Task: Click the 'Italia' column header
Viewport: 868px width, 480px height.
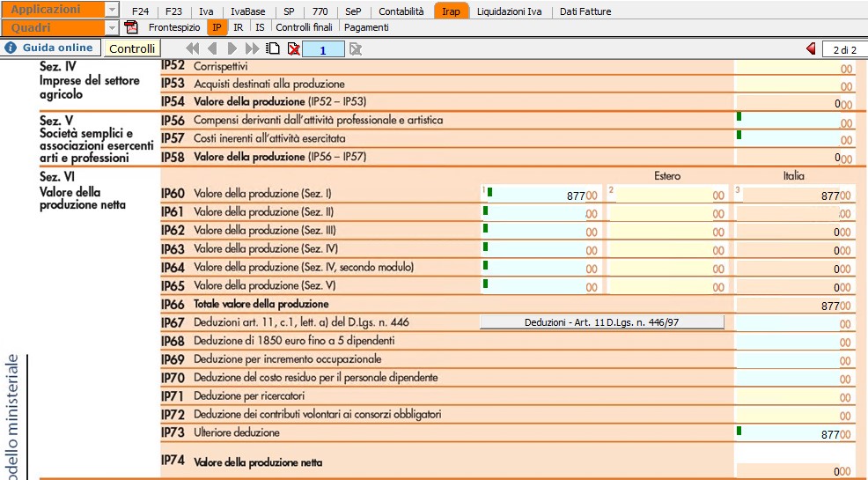Action: (x=793, y=176)
